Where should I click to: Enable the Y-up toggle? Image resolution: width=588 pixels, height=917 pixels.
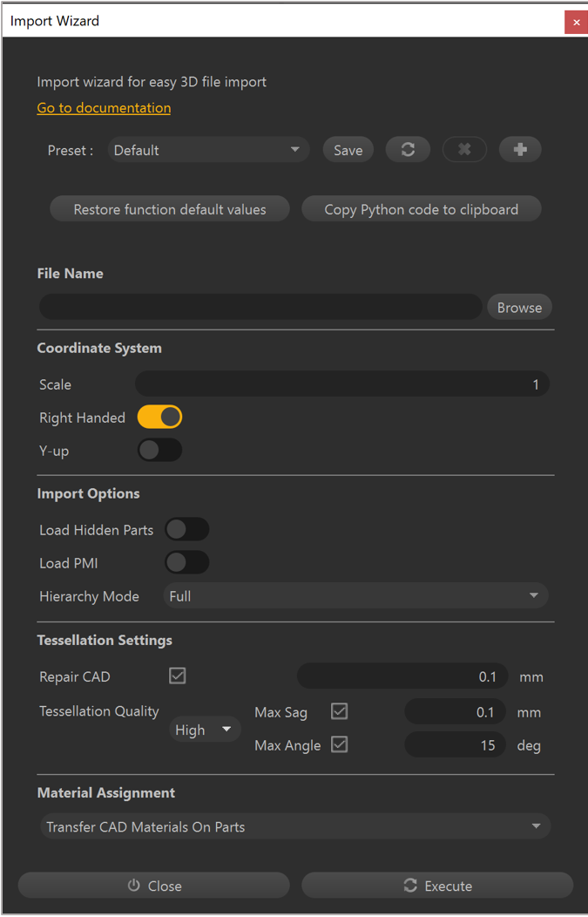coord(159,451)
